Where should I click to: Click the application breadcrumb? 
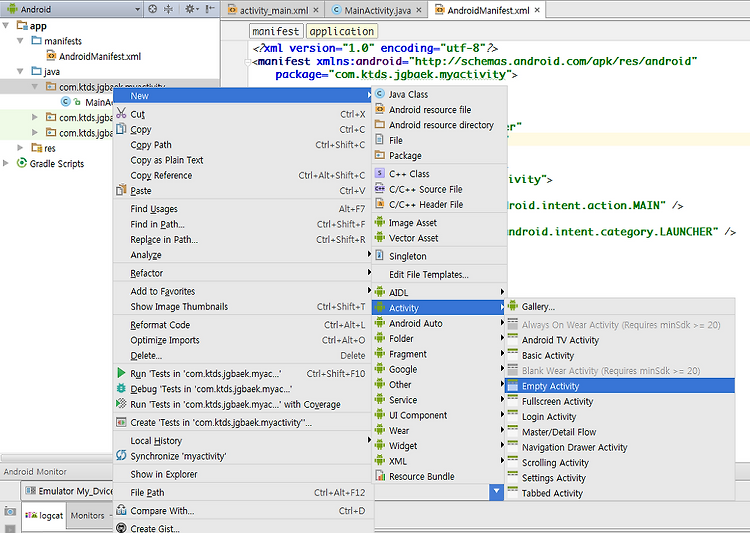click(342, 31)
